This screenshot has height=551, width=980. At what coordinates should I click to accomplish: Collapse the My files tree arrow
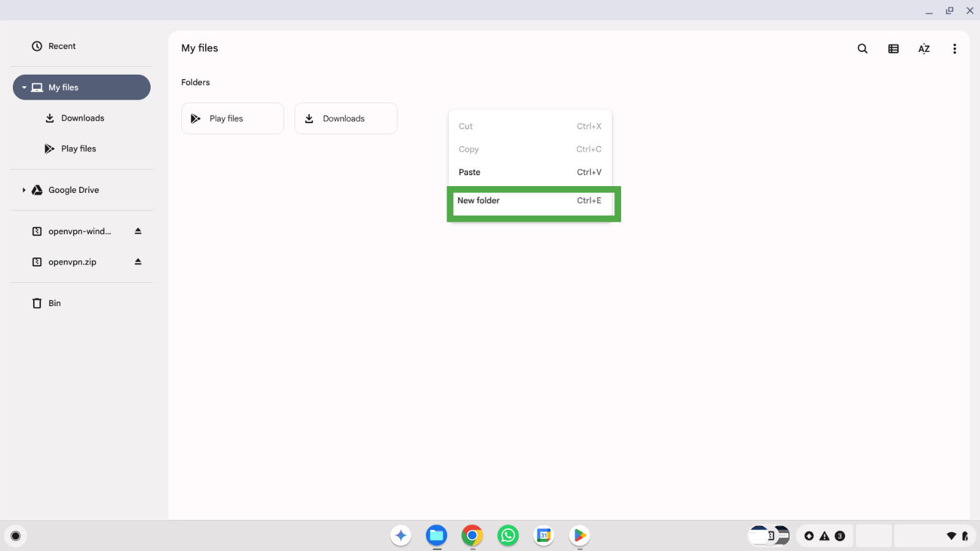(24, 88)
